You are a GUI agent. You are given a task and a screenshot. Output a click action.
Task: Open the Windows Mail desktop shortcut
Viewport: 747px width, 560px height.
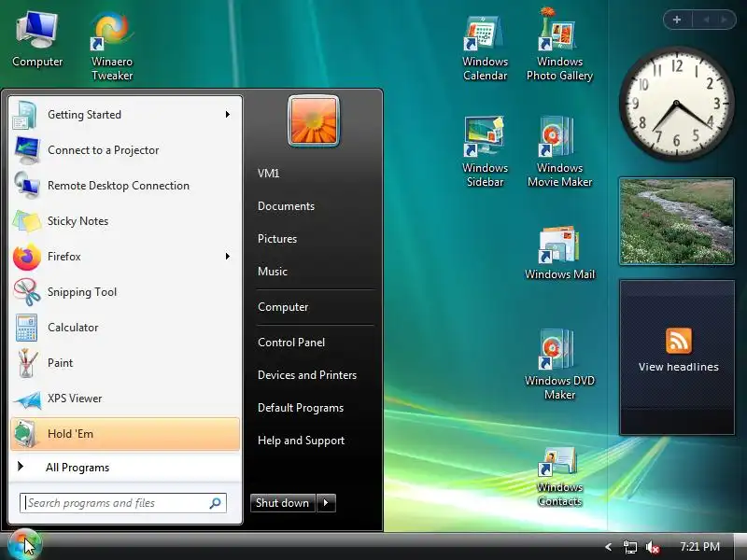559,253
